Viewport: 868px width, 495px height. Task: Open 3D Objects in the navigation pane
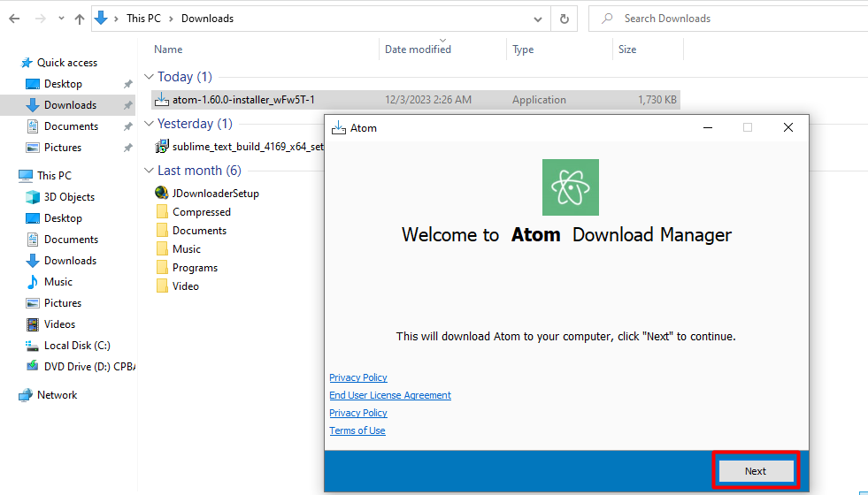[x=69, y=197]
